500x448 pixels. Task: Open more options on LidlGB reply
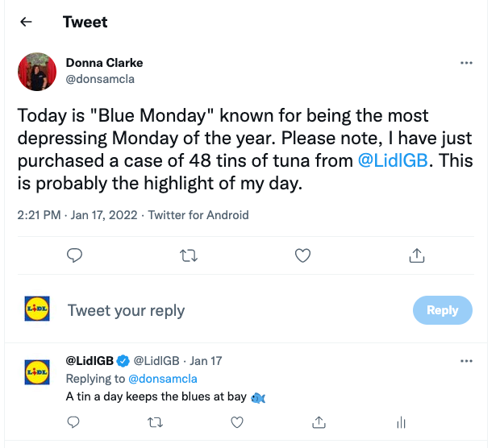coord(466,360)
